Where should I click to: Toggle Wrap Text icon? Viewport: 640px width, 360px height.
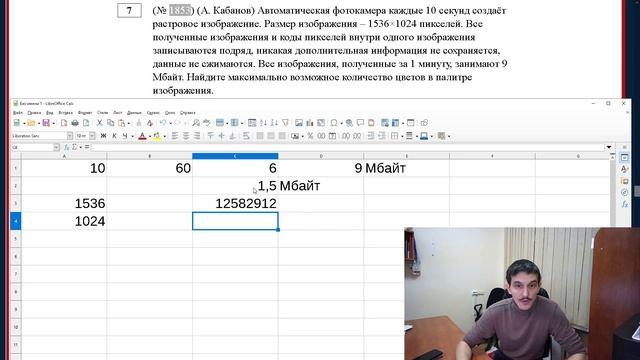click(x=246, y=136)
